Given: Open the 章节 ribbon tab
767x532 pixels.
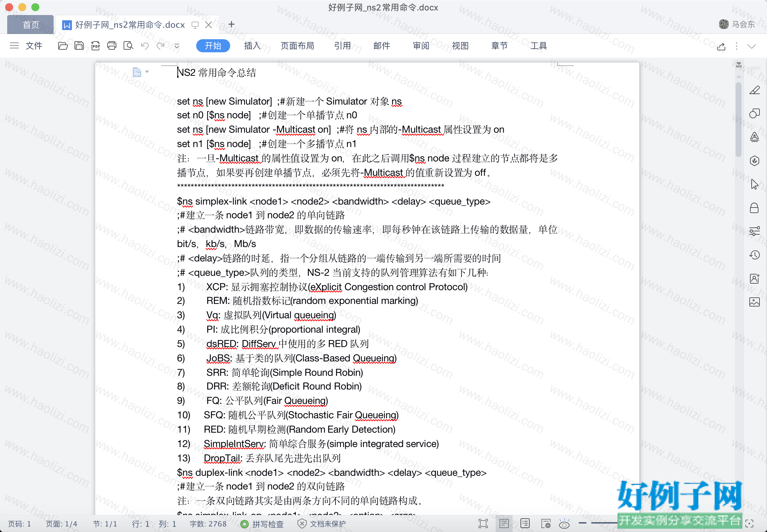Looking at the screenshot, I should point(500,46).
